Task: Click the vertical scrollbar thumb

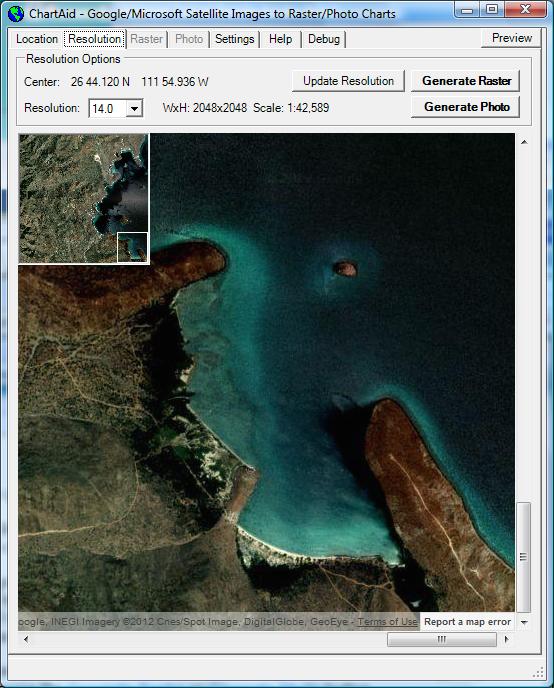Action: point(524,557)
